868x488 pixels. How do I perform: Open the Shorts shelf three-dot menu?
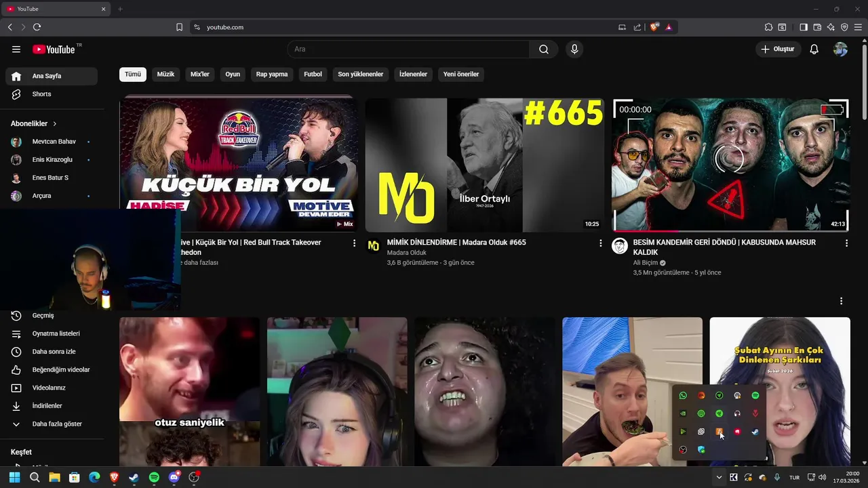point(841,301)
